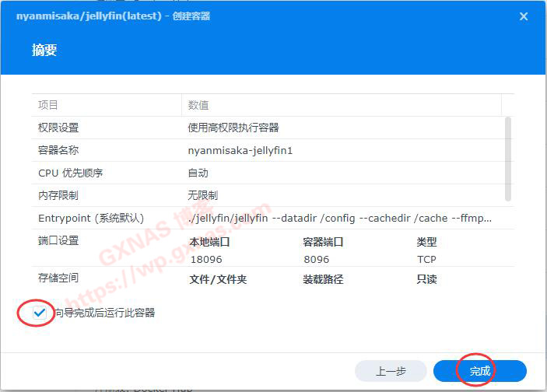The image size is (547, 392).
Task: Click the 装载路径 column heading
Action: pos(323,279)
